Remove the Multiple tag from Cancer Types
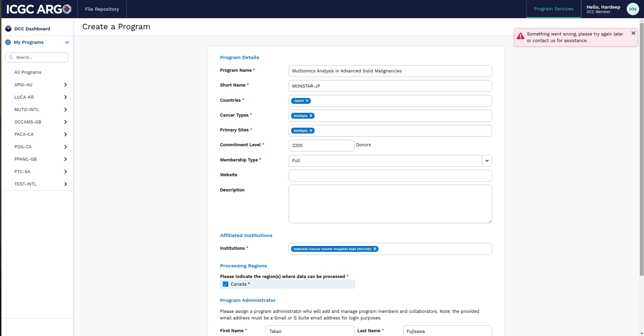Viewport: 644px width, 336px height. [x=311, y=116]
